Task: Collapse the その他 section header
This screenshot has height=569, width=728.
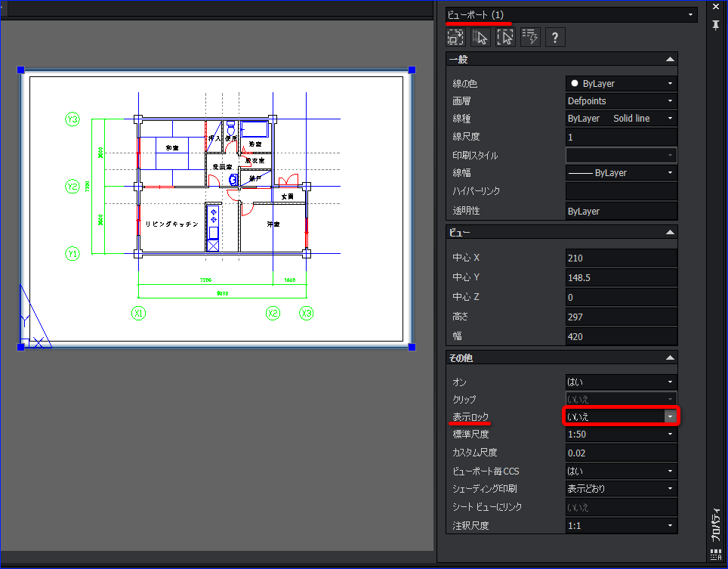Action: pos(562,357)
